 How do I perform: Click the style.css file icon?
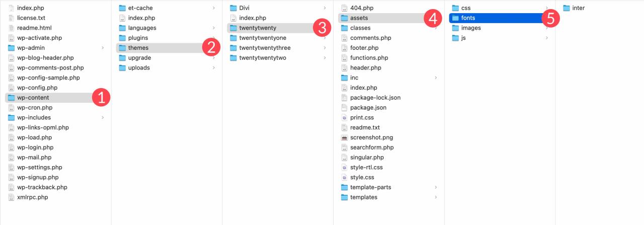(345, 177)
